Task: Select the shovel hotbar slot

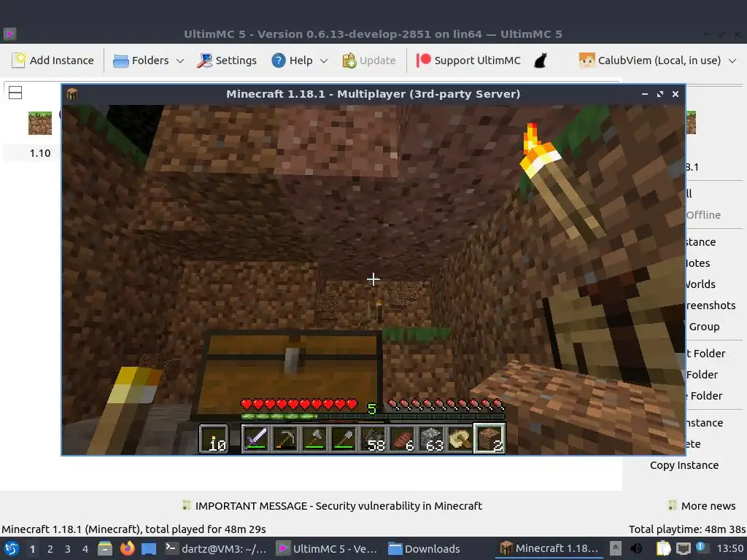Action: tap(344, 438)
